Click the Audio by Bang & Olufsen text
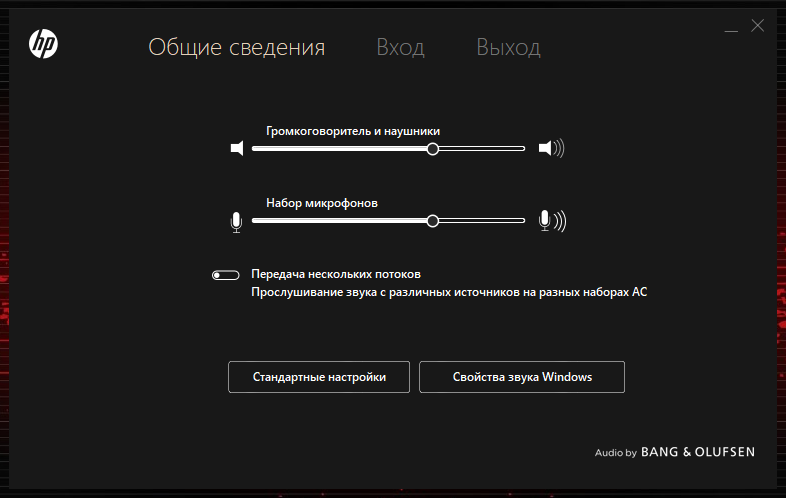 pyautogui.click(x=675, y=452)
